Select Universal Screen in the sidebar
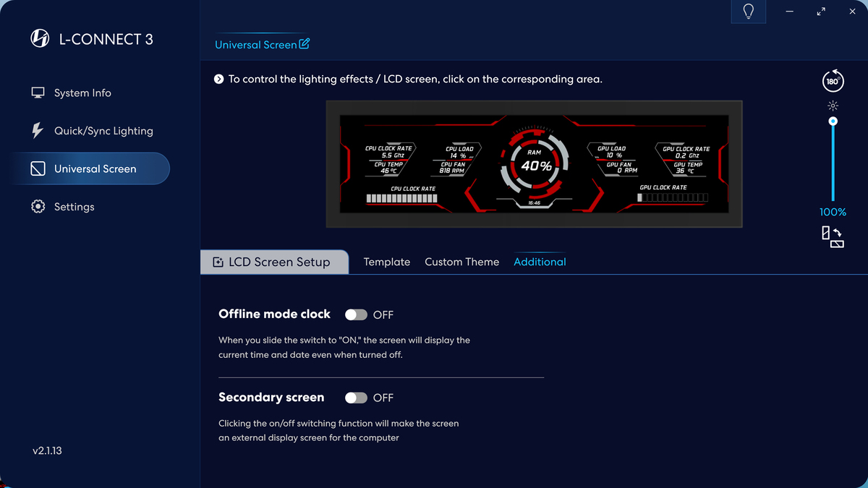Image resolution: width=868 pixels, height=488 pixels. pyautogui.click(x=91, y=168)
